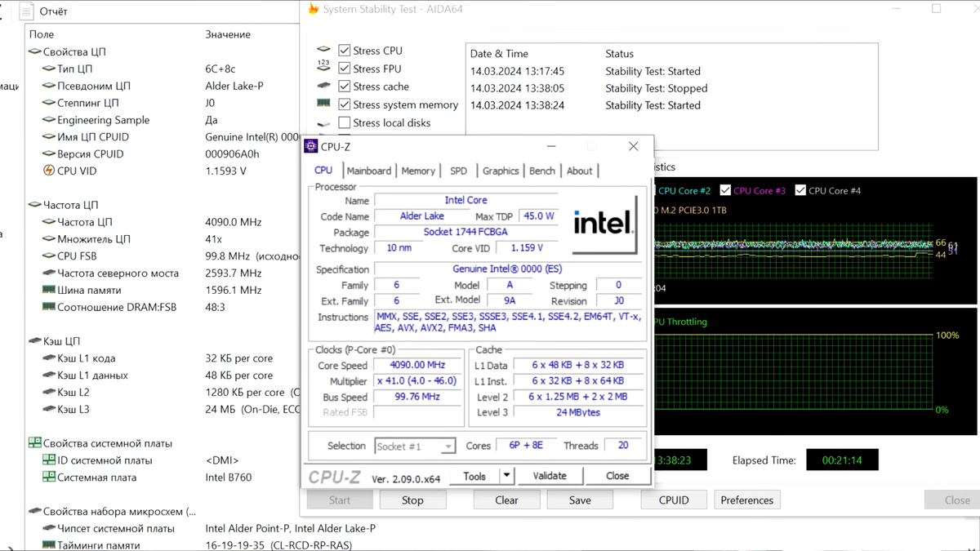
Task: Click the Версия CPUID row icon
Action: click(x=48, y=153)
